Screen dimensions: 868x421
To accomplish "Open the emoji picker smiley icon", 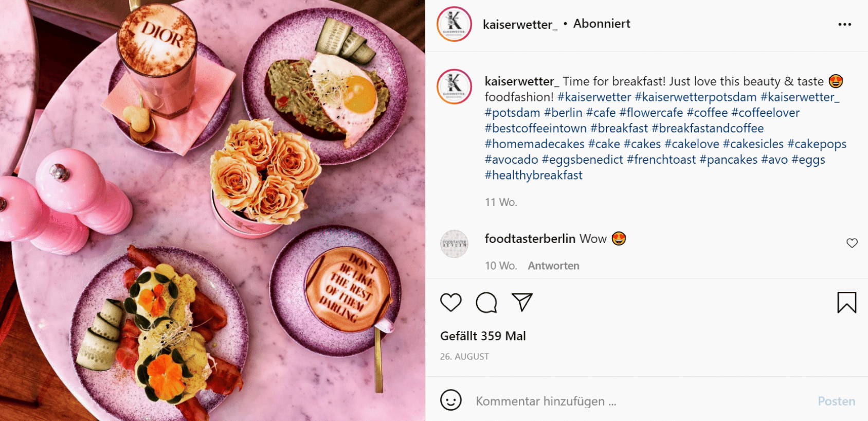I will point(451,400).
